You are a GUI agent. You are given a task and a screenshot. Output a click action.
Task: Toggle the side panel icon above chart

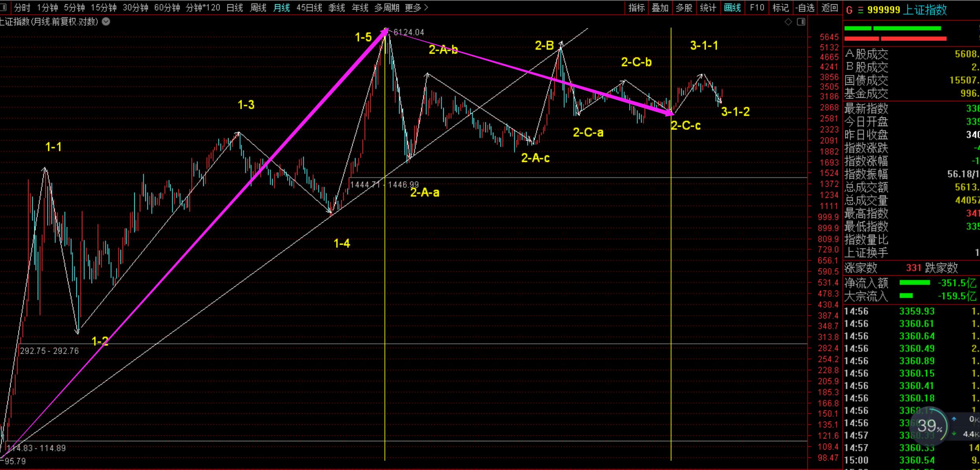(801, 22)
